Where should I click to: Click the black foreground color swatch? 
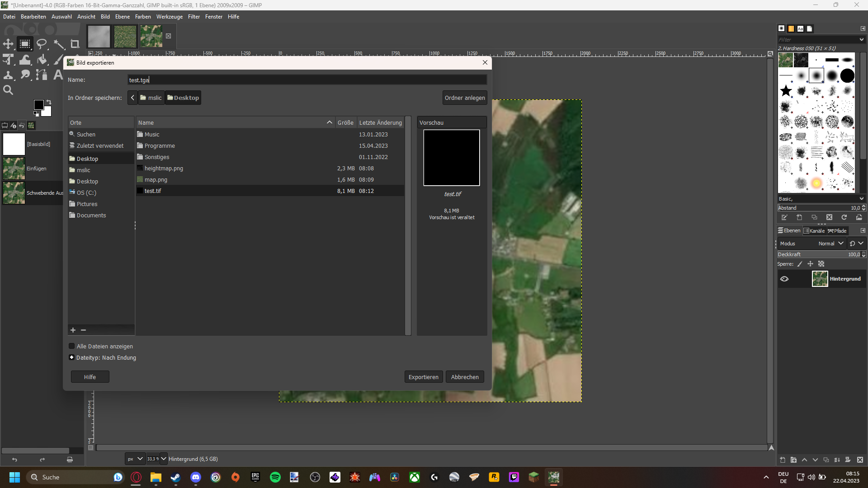pyautogui.click(x=39, y=105)
